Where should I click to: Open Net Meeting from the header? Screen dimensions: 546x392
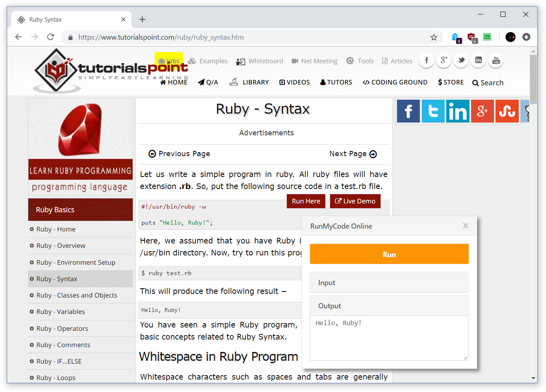point(314,61)
